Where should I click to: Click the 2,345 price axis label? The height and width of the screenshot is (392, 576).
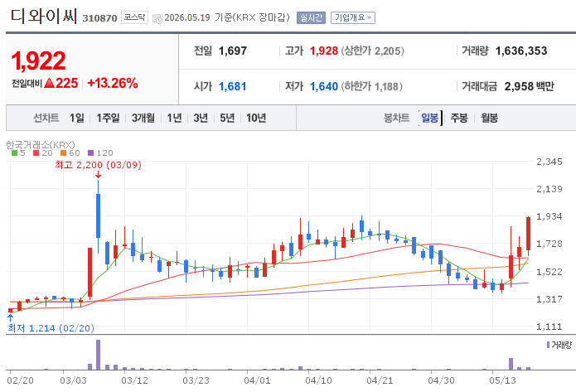click(549, 162)
